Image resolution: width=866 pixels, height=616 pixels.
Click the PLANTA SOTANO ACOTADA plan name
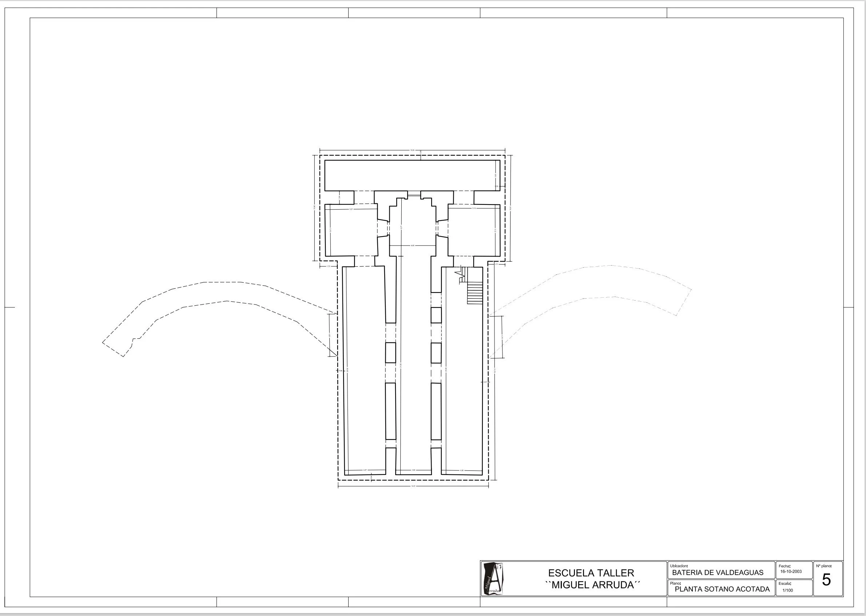click(x=722, y=589)
